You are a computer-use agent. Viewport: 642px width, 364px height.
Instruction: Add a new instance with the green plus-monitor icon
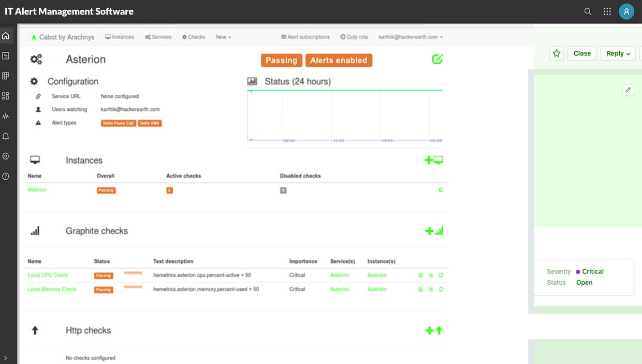pyautogui.click(x=433, y=160)
